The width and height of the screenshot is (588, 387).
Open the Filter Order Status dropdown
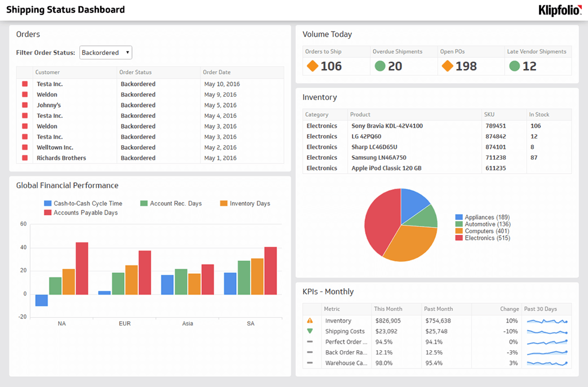(x=106, y=52)
